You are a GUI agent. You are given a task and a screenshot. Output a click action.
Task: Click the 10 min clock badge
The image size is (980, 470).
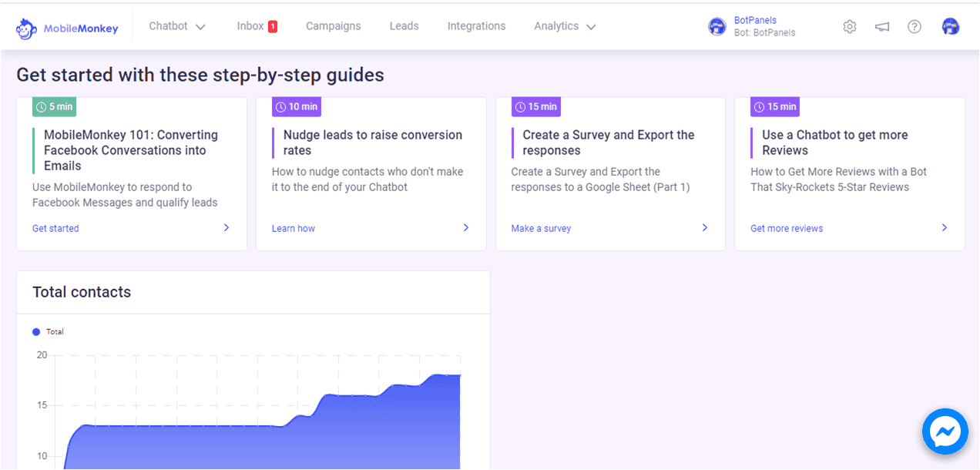297,107
